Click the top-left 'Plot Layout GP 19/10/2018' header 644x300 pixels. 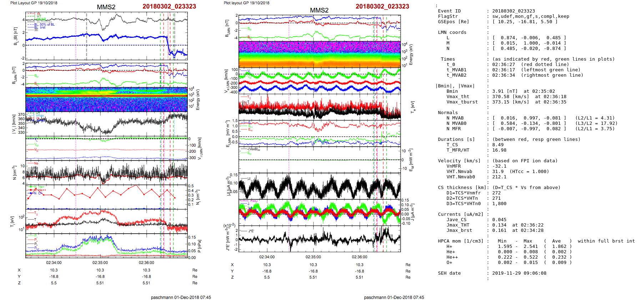pos(34,3)
